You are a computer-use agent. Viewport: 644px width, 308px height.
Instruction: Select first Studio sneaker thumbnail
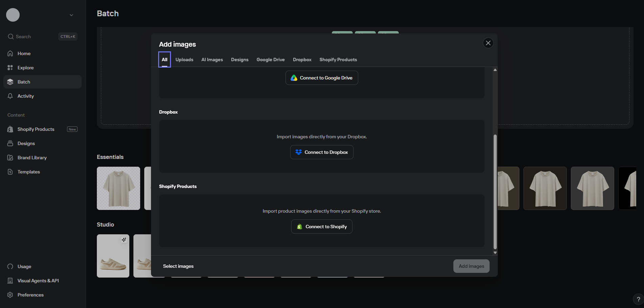coord(113,256)
